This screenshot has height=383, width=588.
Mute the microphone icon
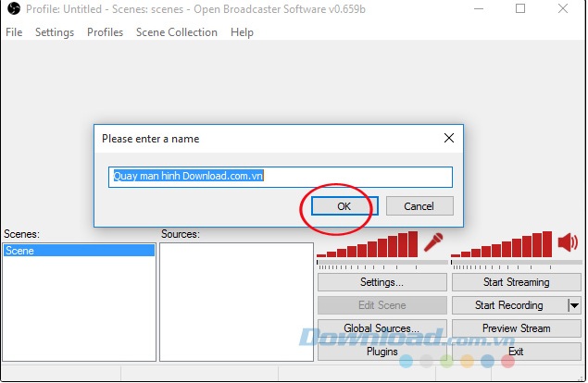[x=434, y=242]
